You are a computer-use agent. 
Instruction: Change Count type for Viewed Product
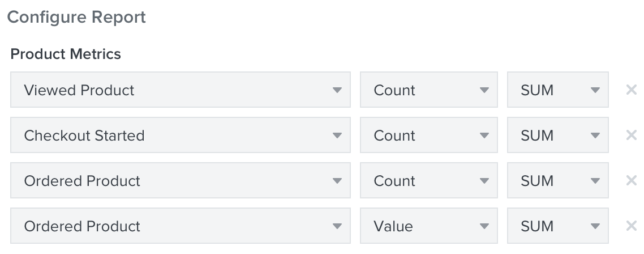coord(428,90)
